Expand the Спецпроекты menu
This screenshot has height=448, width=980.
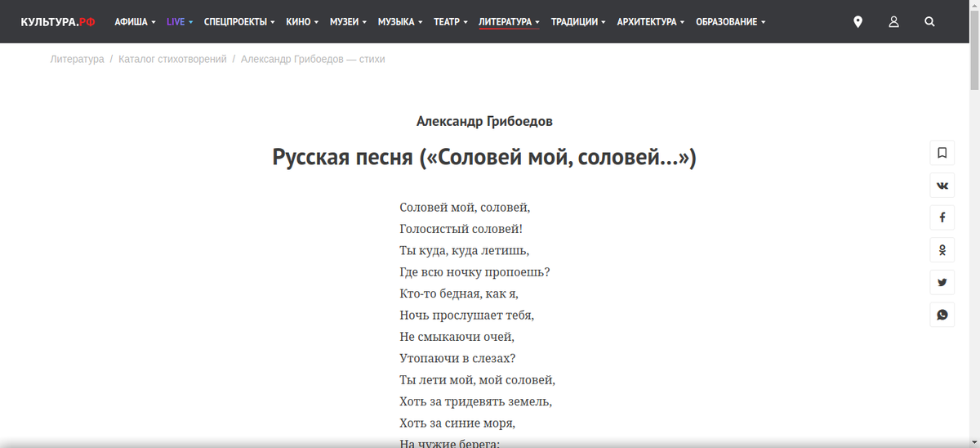click(x=239, y=22)
